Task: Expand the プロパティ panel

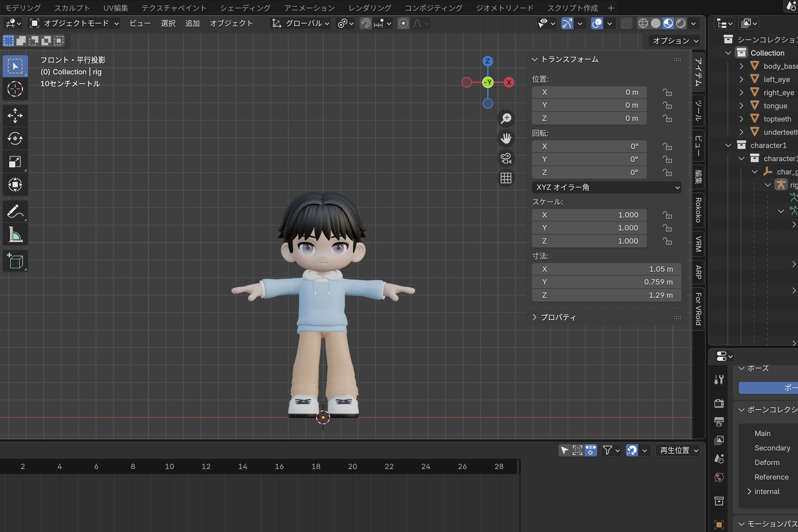Action: 558,317
